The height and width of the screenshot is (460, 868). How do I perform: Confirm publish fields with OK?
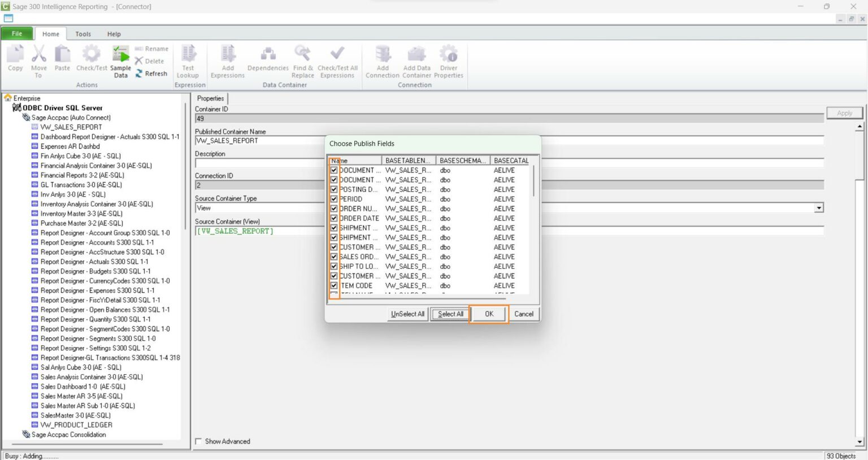click(488, 314)
